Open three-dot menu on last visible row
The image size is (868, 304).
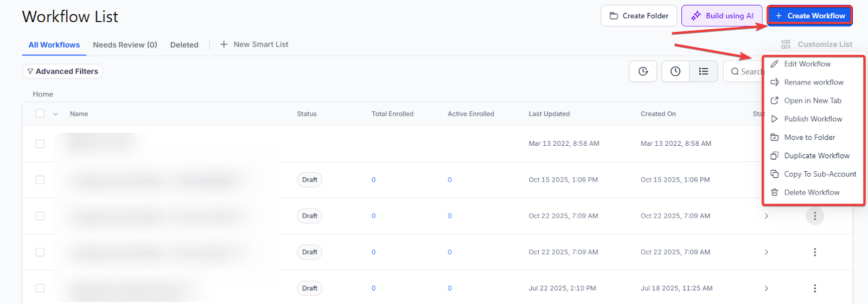click(x=814, y=288)
